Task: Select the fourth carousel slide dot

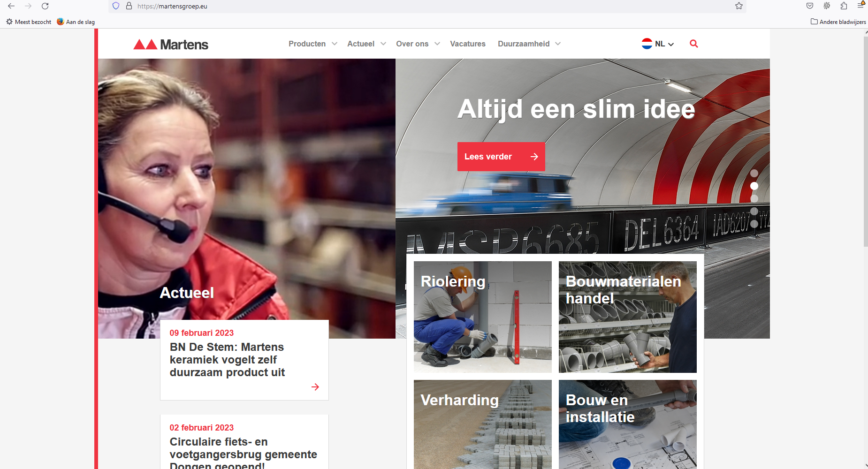Action: pos(754,212)
